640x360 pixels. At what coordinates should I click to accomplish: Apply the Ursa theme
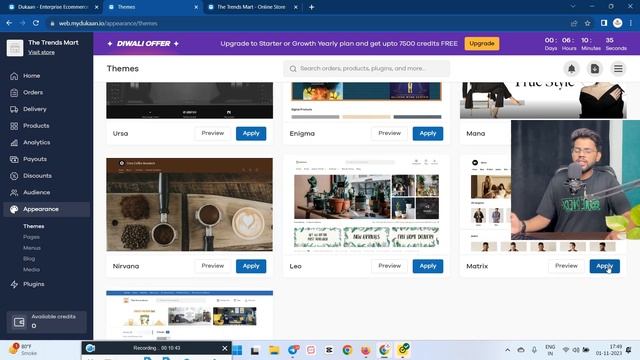251,133
